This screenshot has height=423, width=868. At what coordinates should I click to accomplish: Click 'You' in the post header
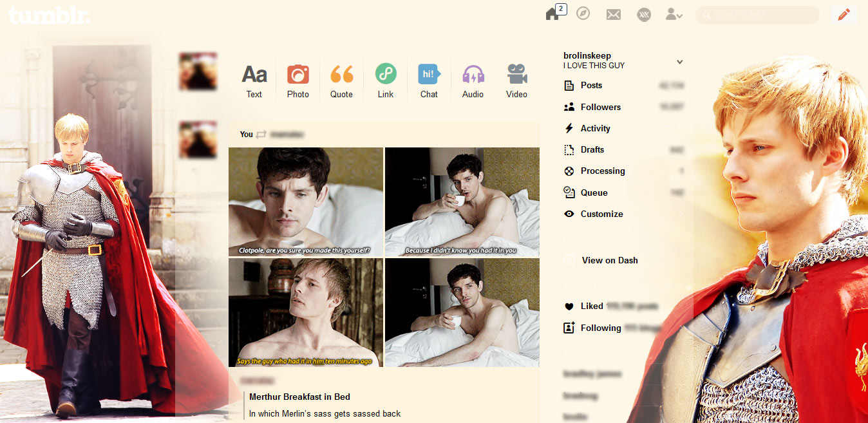click(x=246, y=135)
